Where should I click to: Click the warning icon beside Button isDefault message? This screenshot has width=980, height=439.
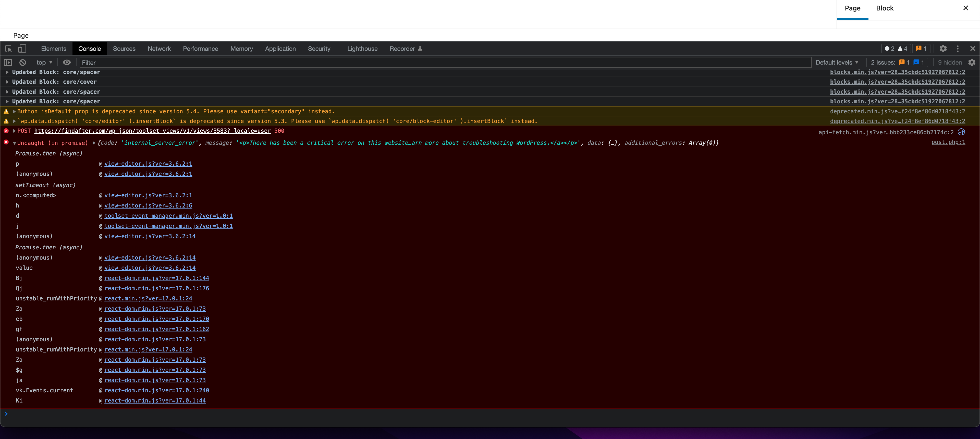(6, 112)
